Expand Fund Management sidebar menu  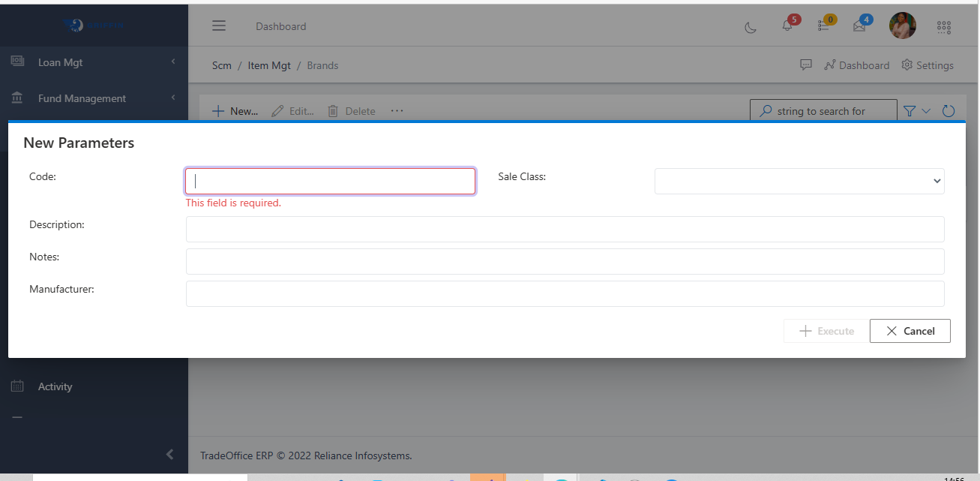click(x=94, y=98)
